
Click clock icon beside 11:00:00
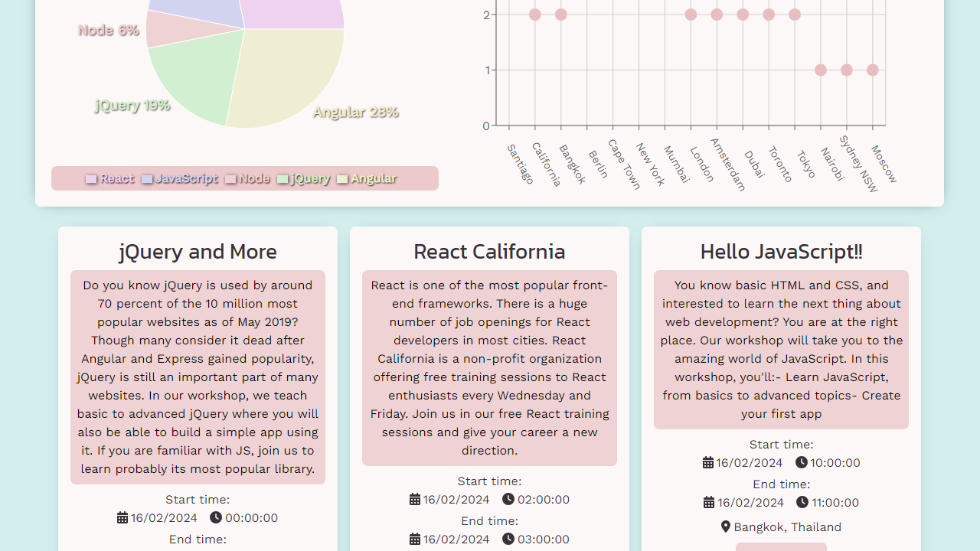(x=802, y=503)
